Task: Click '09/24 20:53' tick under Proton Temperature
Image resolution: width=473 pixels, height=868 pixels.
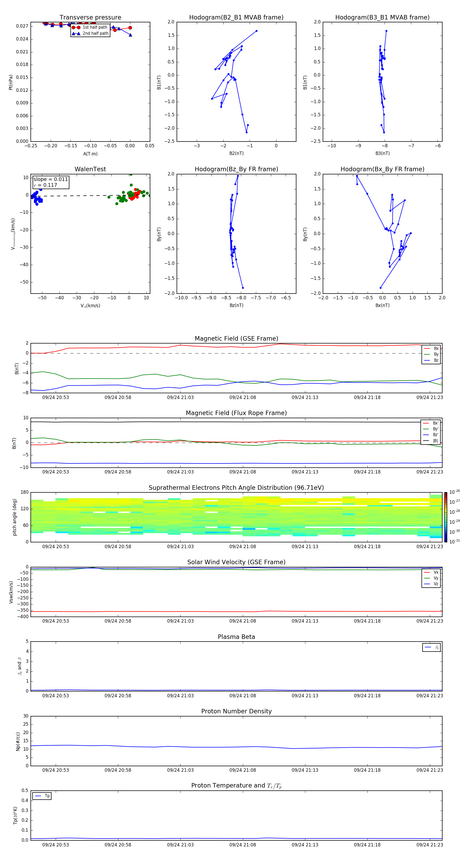Action: pyautogui.click(x=55, y=845)
